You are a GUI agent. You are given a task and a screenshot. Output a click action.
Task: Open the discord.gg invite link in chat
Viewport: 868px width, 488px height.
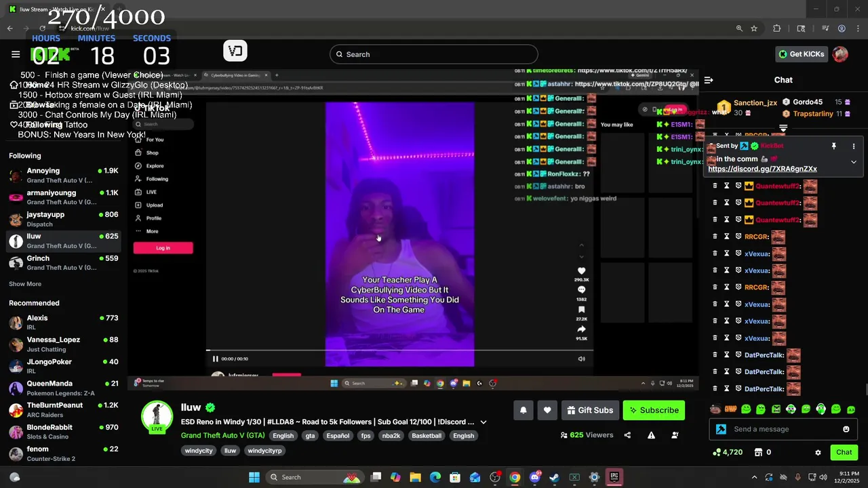point(762,169)
